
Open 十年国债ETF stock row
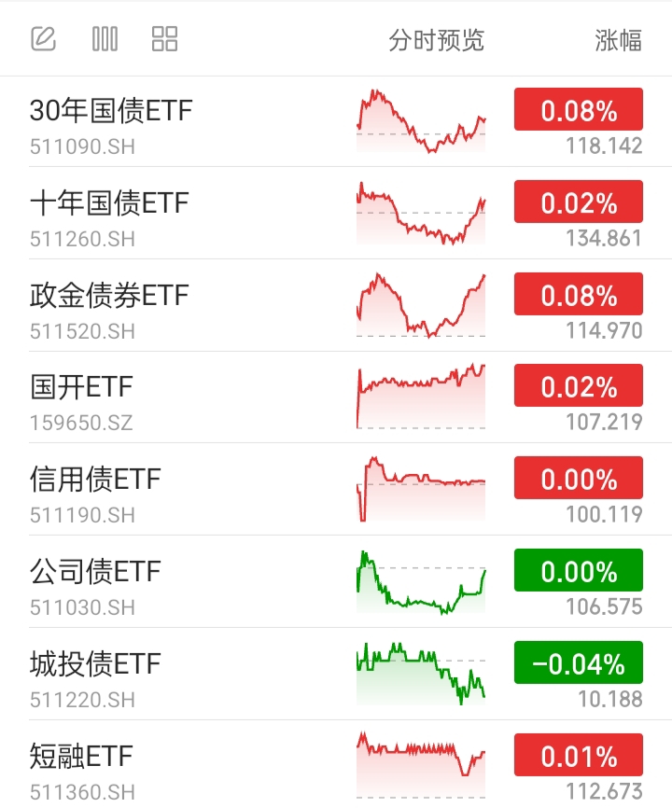pos(336,213)
